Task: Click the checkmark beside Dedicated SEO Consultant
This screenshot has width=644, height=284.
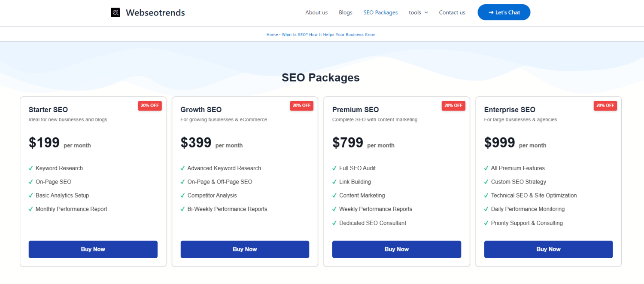Action: (335, 223)
